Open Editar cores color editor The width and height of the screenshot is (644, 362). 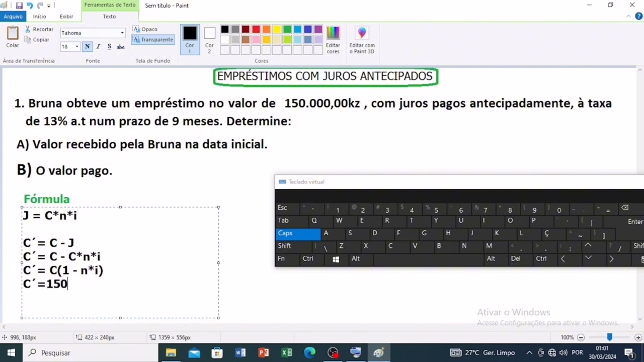pyautogui.click(x=333, y=39)
